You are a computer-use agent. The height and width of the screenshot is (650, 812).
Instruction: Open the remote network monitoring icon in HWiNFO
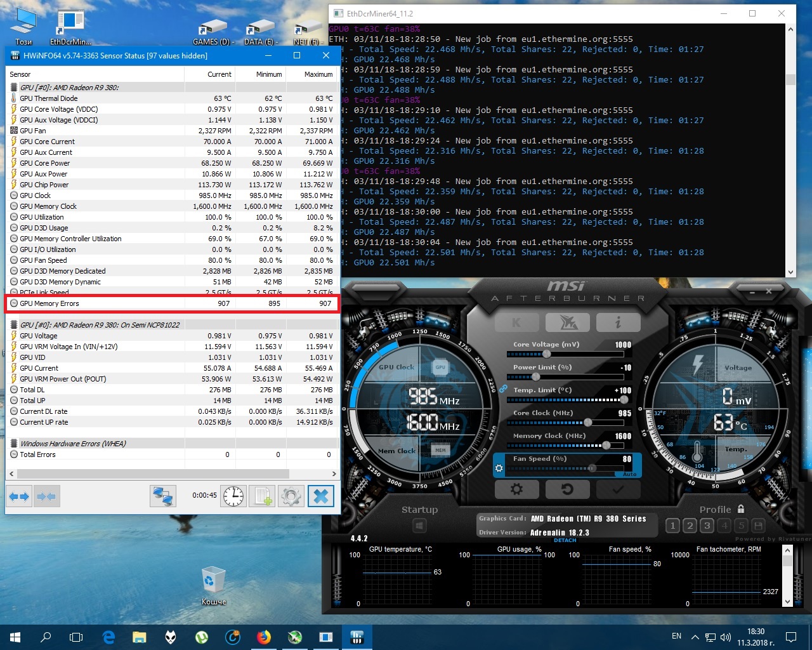(163, 496)
